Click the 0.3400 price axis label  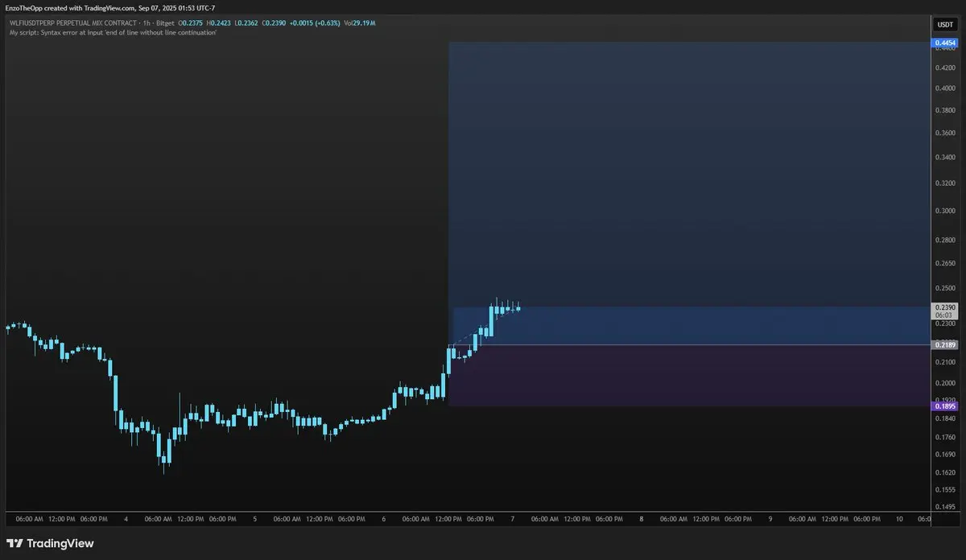pos(945,157)
